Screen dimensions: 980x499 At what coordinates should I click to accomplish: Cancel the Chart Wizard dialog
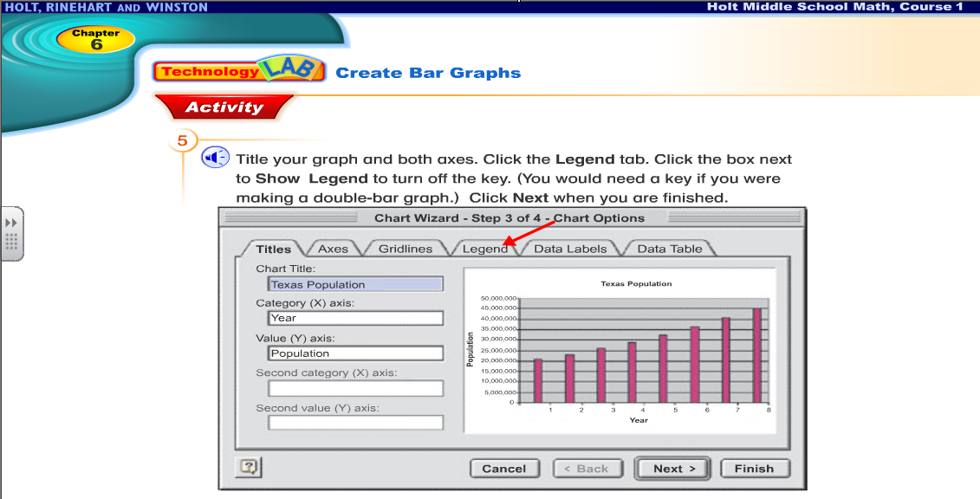(504, 469)
